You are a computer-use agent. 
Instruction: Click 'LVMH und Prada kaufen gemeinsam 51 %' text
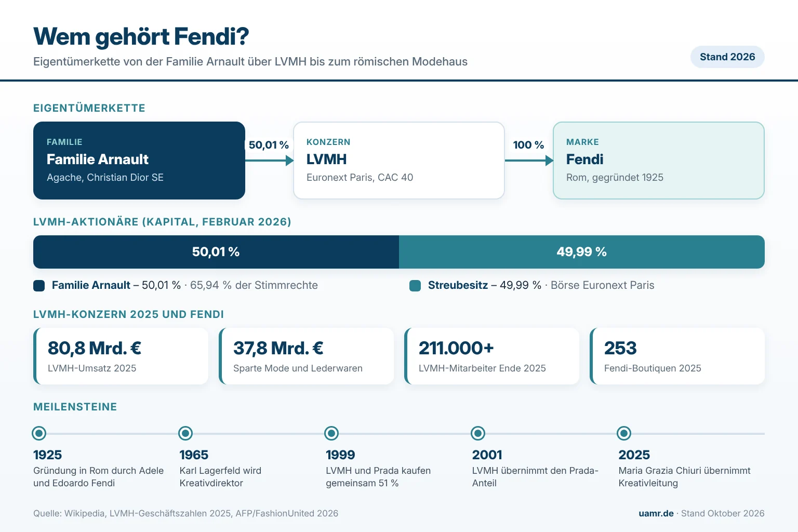378,477
